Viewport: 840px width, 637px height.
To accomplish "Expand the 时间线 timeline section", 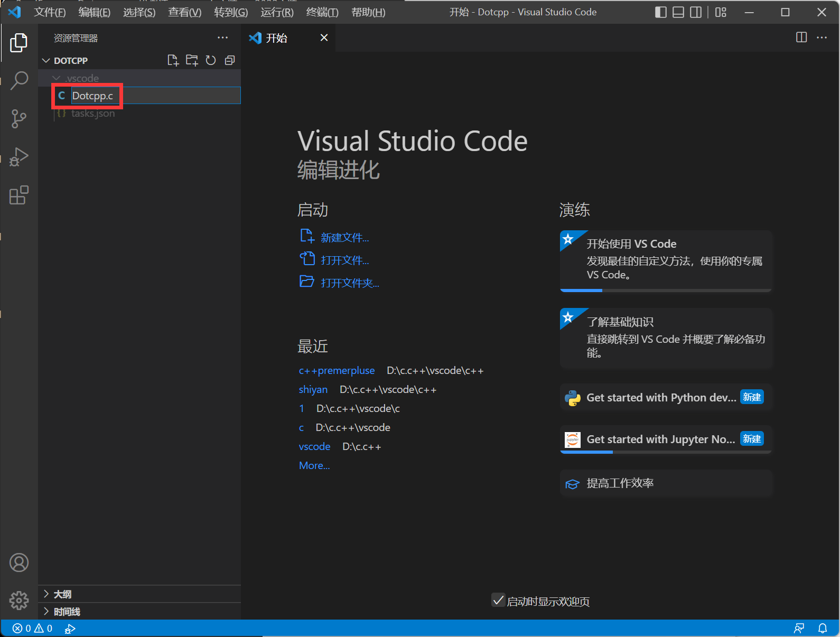I will [67, 612].
